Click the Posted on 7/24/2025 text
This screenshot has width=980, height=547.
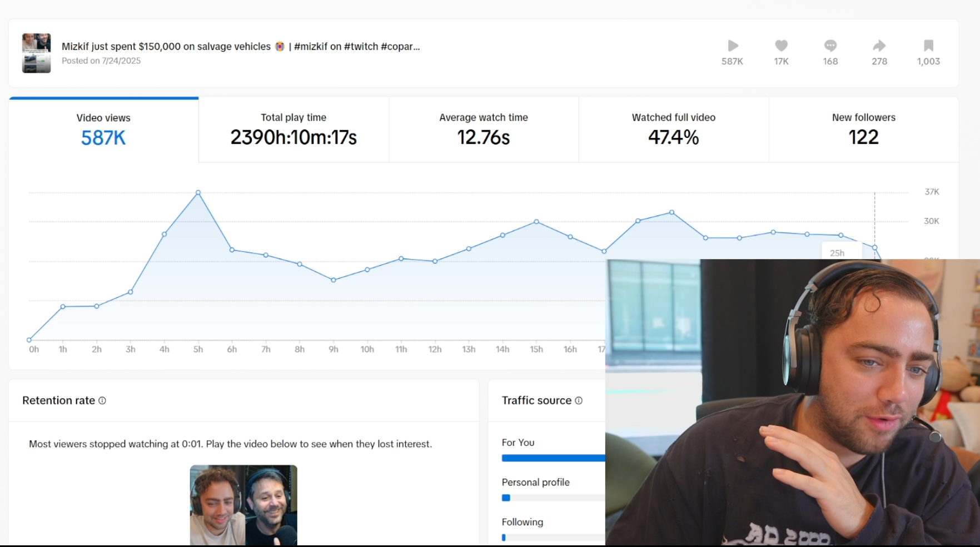point(101,61)
